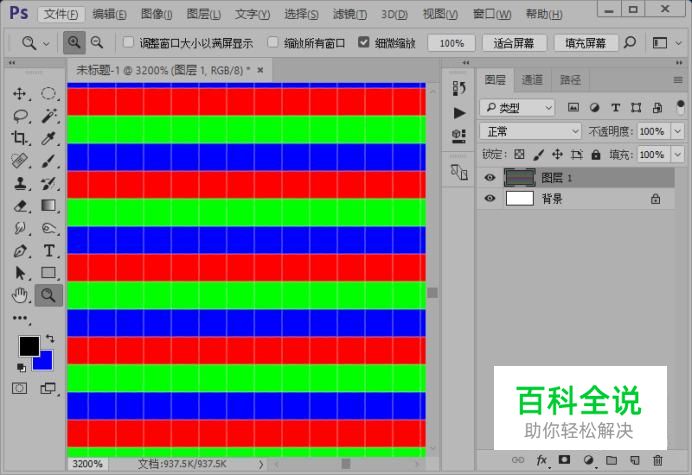Select the Elliptical Marquee tool
This screenshot has width=692, height=475.
click(x=49, y=94)
